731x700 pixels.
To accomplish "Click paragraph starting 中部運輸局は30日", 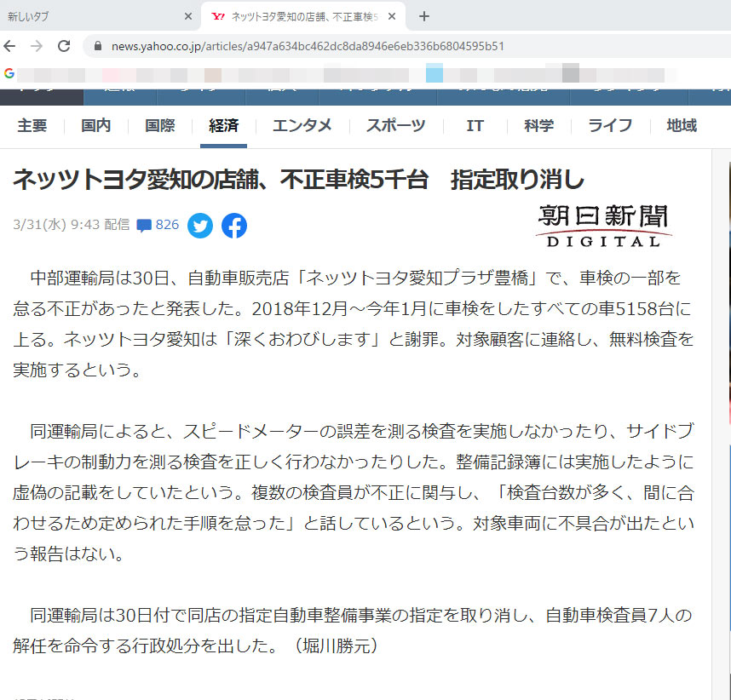I will (x=354, y=324).
